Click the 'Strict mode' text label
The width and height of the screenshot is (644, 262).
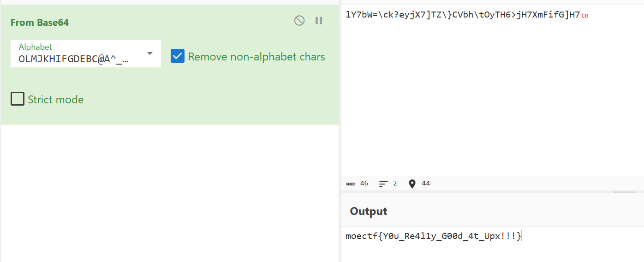[55, 100]
